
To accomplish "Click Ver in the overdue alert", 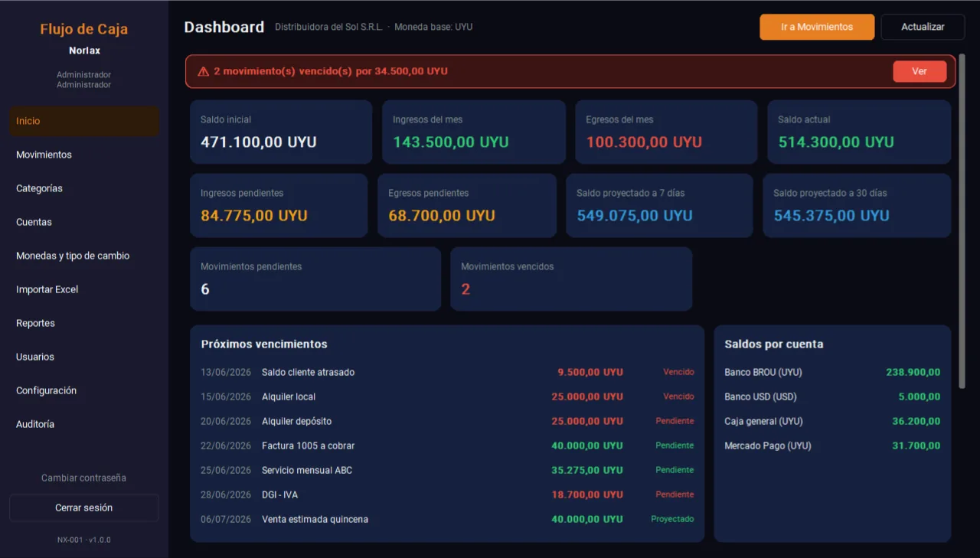I will (920, 71).
